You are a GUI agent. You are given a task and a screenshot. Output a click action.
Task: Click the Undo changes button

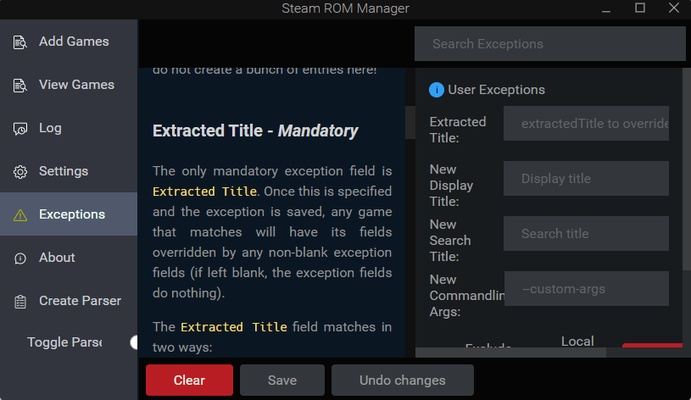(402, 380)
